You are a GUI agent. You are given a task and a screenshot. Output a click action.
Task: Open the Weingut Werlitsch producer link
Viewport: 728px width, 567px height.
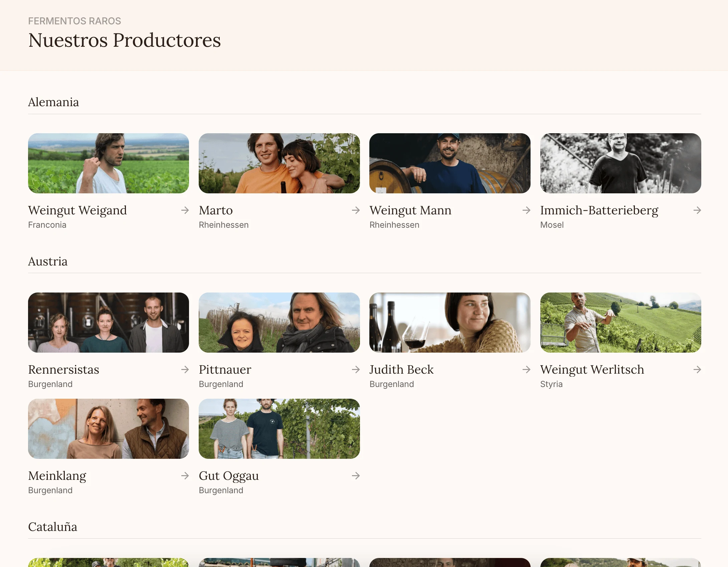[x=592, y=370]
